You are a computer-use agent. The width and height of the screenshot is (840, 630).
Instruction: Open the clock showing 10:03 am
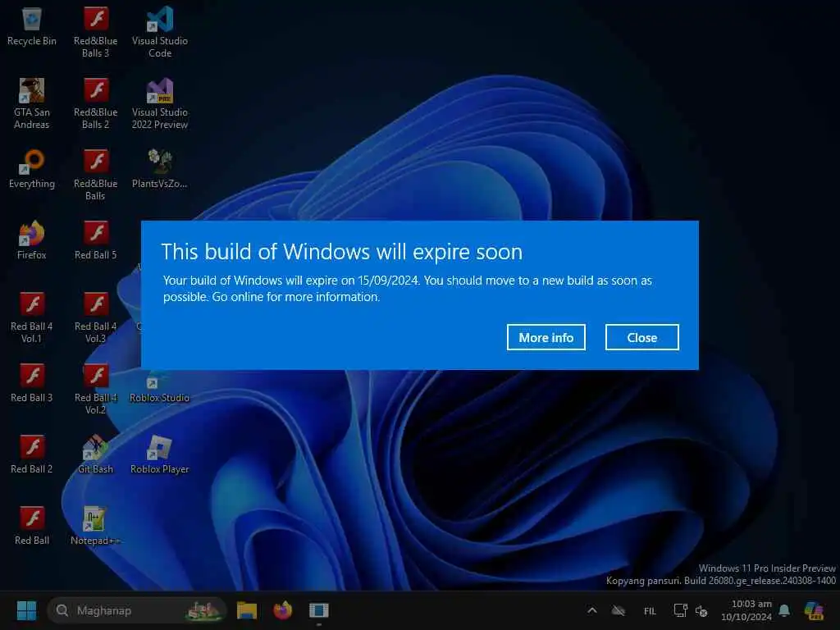coord(746,610)
